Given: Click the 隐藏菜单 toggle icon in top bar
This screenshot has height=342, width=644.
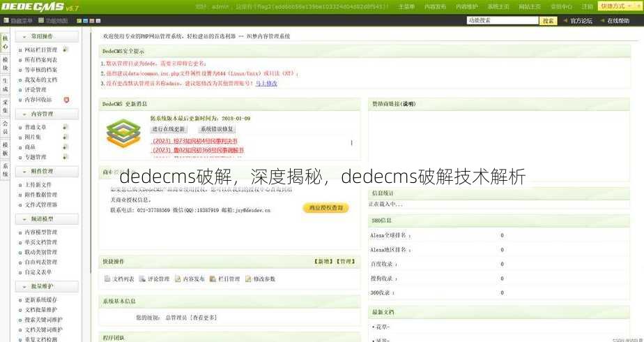Looking at the screenshot, I should 6,20.
